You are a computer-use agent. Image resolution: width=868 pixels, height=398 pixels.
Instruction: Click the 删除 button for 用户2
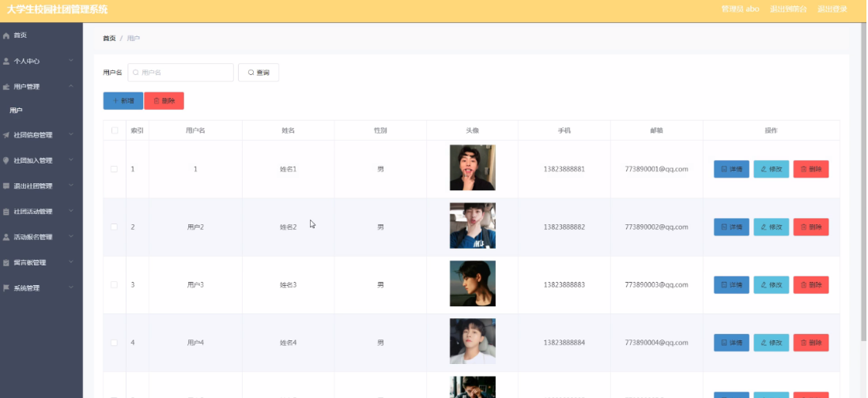pyautogui.click(x=811, y=227)
